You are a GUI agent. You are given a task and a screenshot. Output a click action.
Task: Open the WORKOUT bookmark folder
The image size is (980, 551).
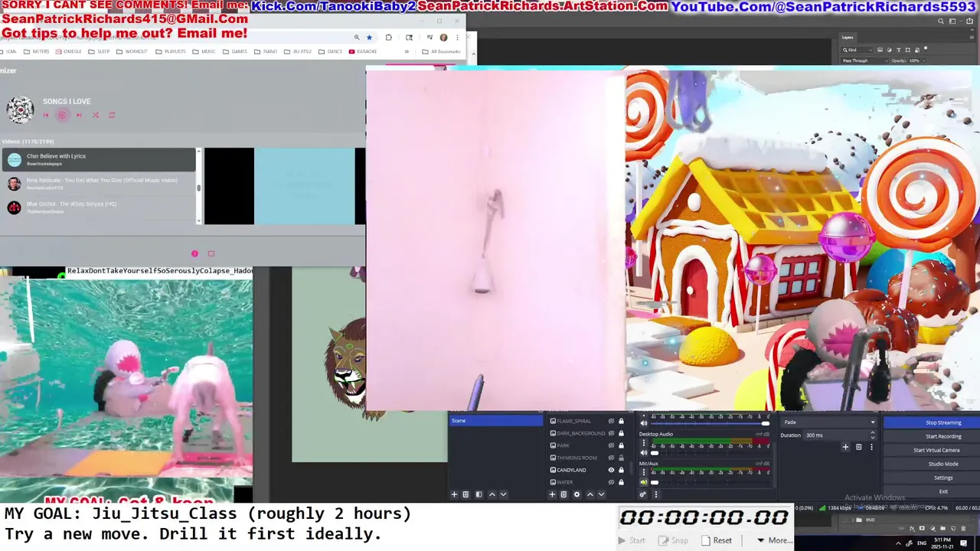[x=132, y=51]
